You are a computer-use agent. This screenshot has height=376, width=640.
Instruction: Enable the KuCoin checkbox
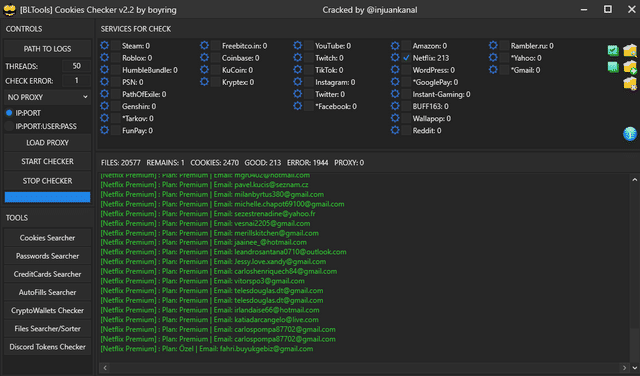pos(216,70)
